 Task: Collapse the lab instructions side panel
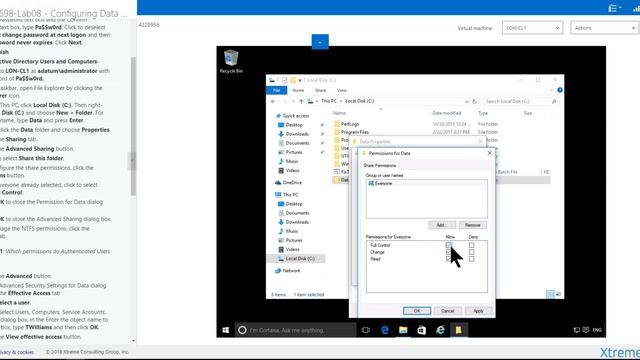[x=132, y=160]
